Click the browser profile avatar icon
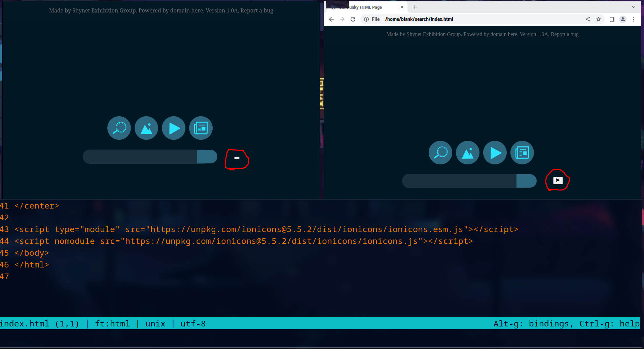The height and width of the screenshot is (349, 644). 623,19
